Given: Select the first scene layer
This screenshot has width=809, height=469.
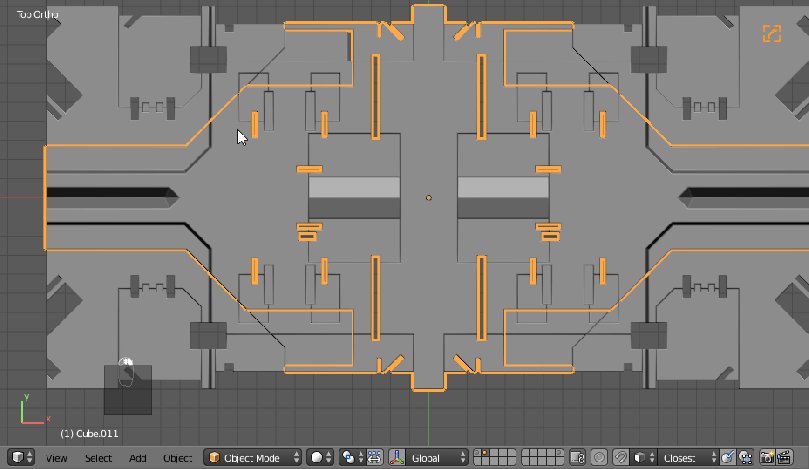Looking at the screenshot, I should click(x=478, y=454).
